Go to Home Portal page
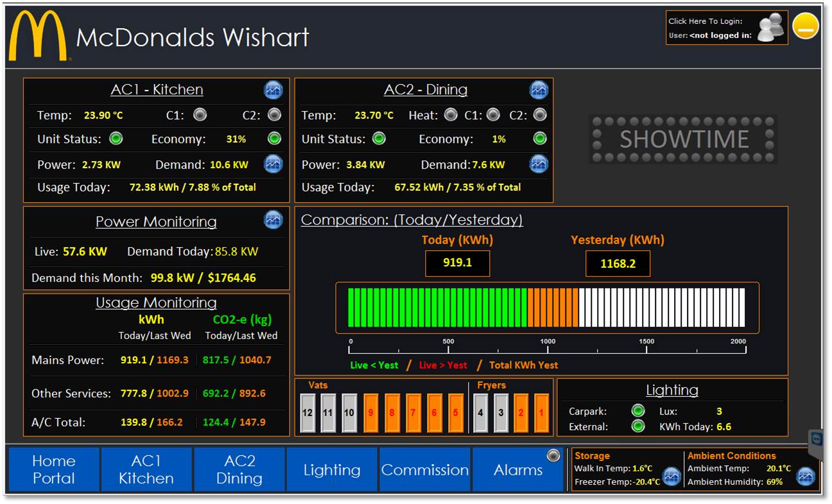This screenshot has height=504, width=832. (54, 469)
